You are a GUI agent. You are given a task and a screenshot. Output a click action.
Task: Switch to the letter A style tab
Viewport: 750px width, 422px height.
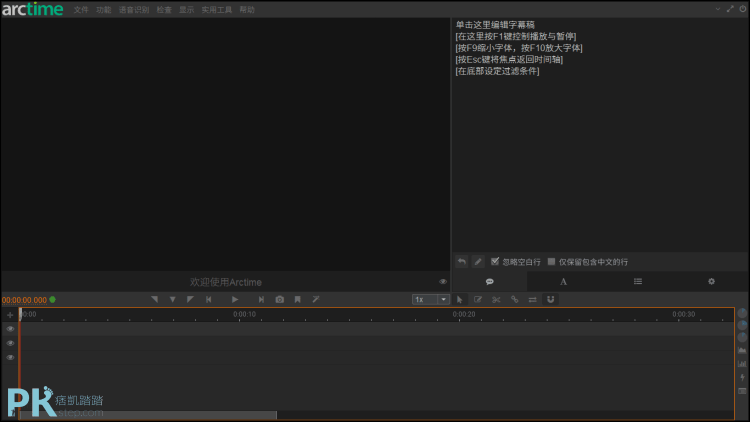coord(563,282)
